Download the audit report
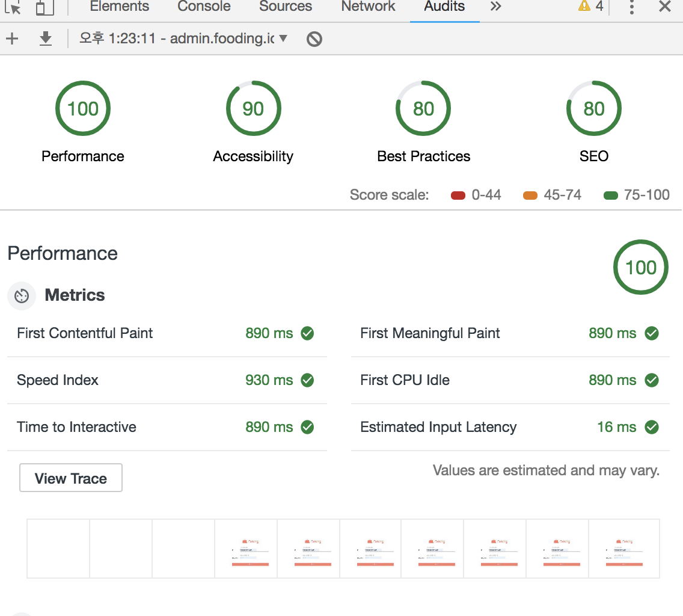Viewport: 683px width, 616px height. 45,38
